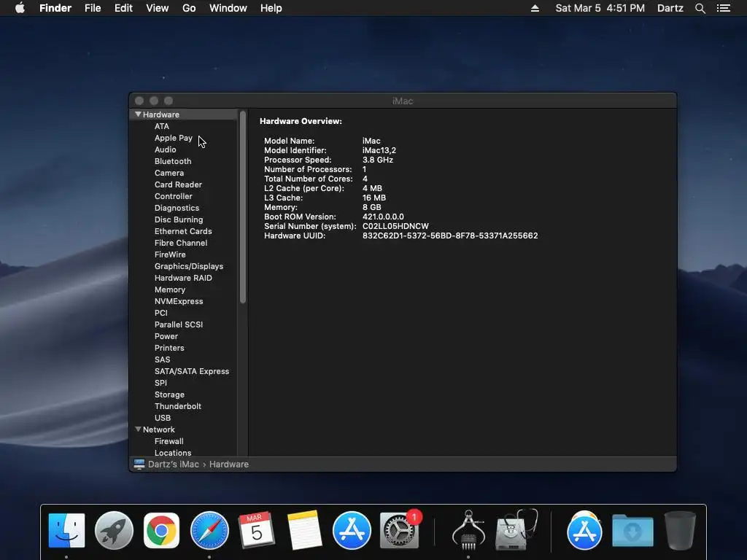Image resolution: width=747 pixels, height=560 pixels.
Task: Open Safari compass icon in Dock
Action: pos(209,530)
